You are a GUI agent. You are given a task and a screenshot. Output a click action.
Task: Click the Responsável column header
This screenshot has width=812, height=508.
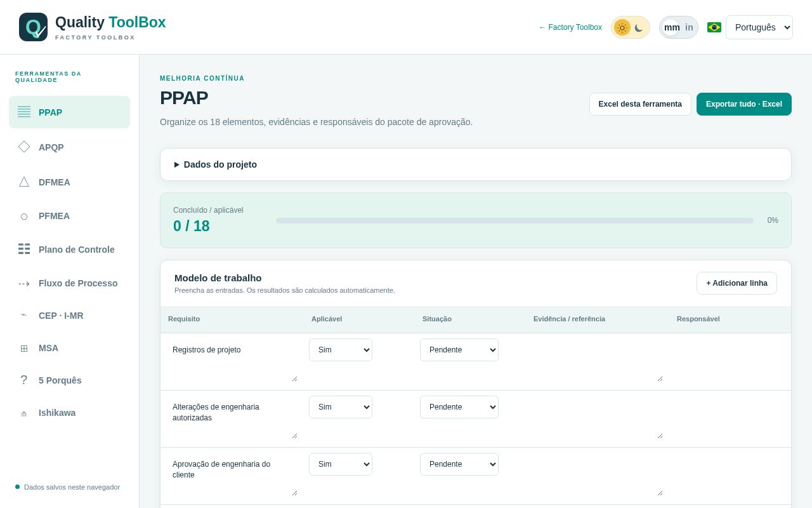click(698, 319)
